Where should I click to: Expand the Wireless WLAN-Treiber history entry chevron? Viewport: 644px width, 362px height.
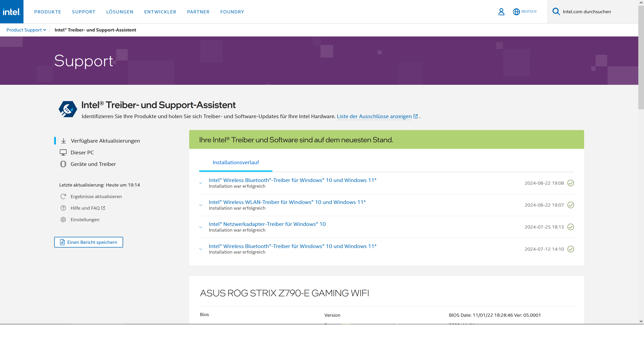click(201, 205)
